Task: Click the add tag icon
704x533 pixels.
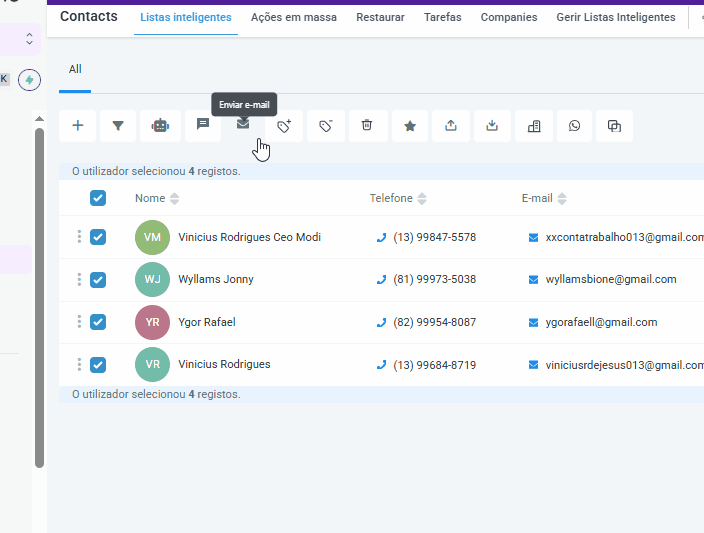Action: tap(284, 126)
